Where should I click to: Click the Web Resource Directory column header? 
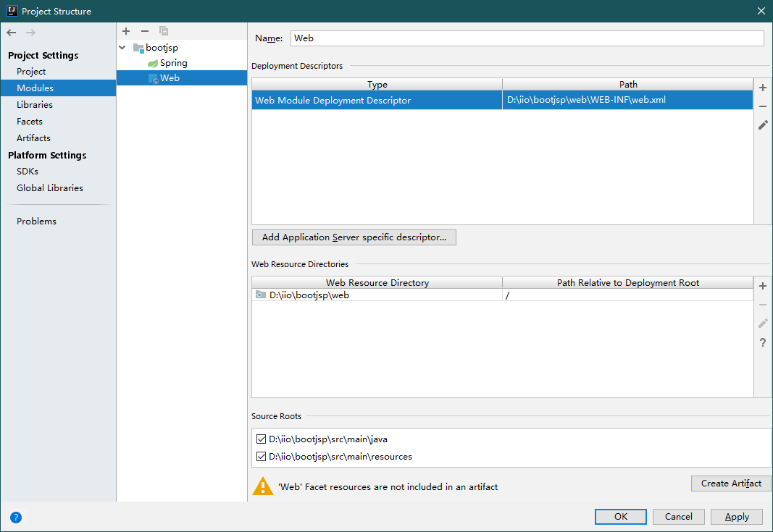point(377,283)
